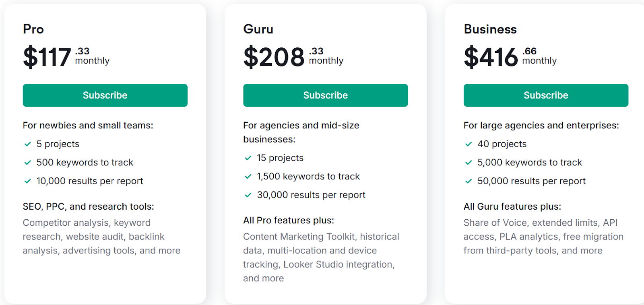Click the checkmark beside 40 projects
The image size is (644, 305).
469,144
